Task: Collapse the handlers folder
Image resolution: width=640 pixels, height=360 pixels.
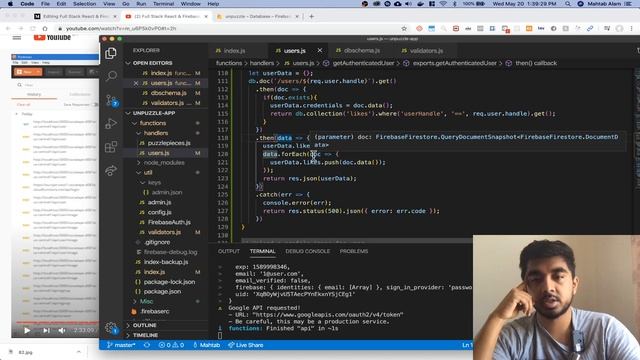Action: click(156, 133)
